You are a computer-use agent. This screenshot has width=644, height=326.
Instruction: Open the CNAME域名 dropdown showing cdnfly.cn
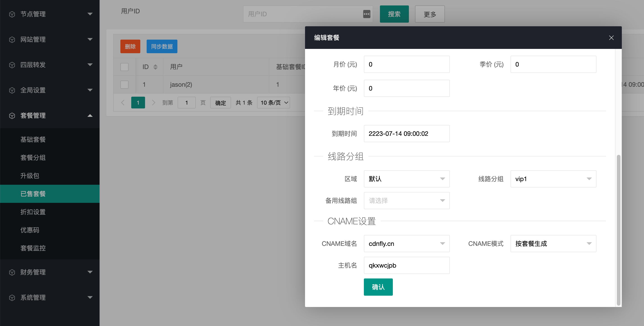click(406, 244)
